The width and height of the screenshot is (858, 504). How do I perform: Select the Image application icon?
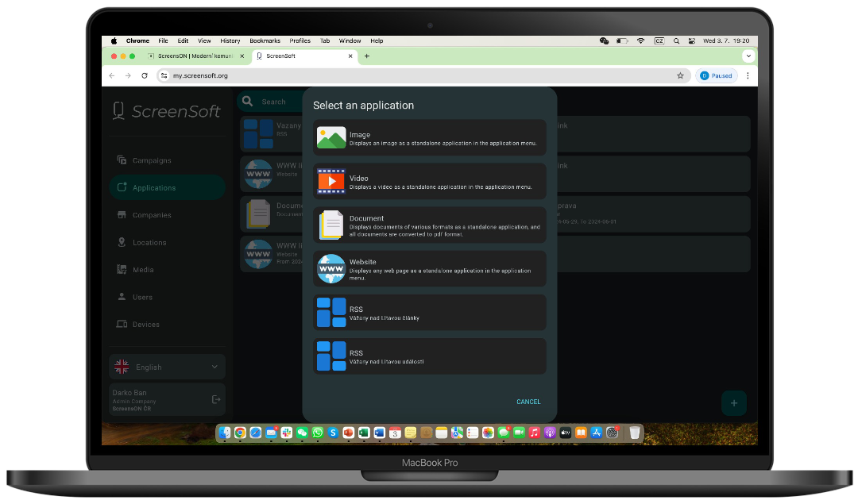click(x=331, y=138)
